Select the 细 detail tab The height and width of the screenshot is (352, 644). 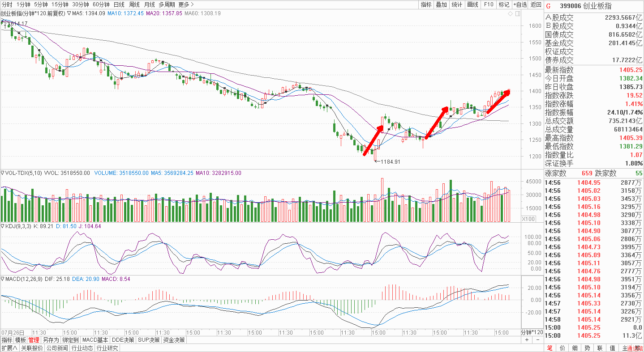(575, 348)
